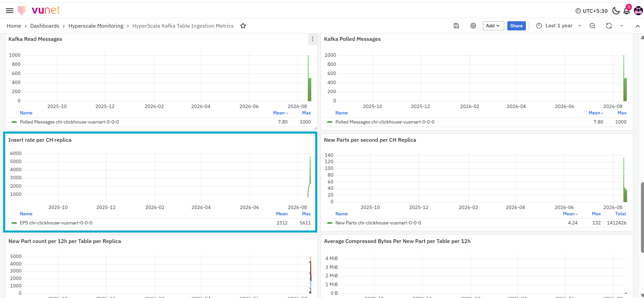644x298 pixels.
Task: Toggle EPS chi-clickhouse-vusmart-0-0-0 series
Action: point(56,223)
